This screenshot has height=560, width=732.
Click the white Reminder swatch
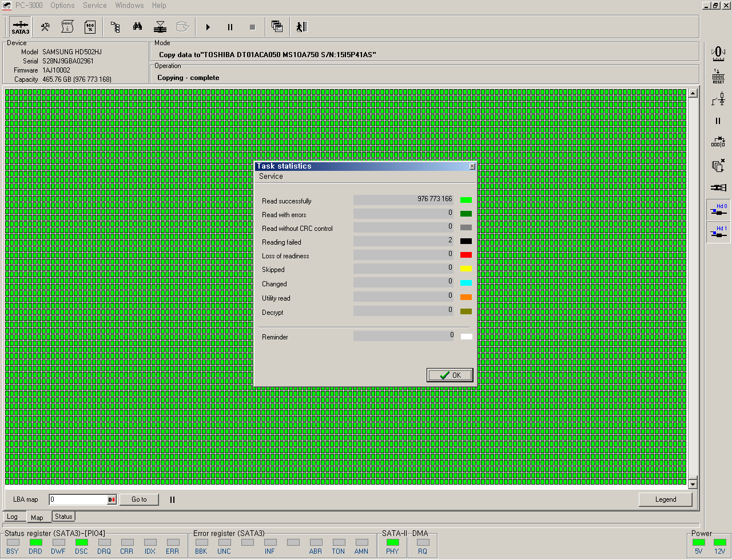coord(466,337)
